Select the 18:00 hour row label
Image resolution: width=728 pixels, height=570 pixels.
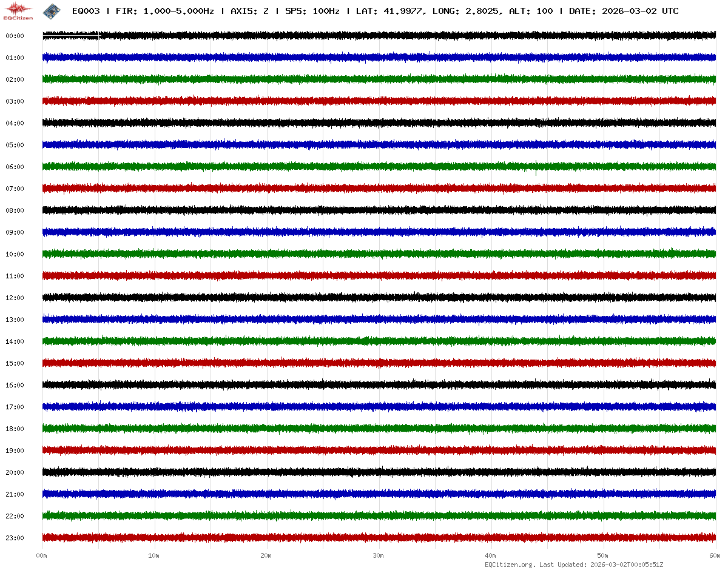pos(15,429)
